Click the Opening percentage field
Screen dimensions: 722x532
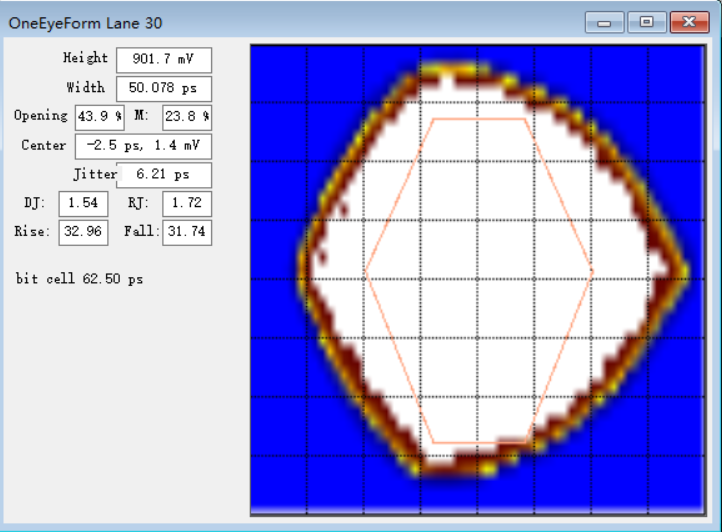point(99,116)
